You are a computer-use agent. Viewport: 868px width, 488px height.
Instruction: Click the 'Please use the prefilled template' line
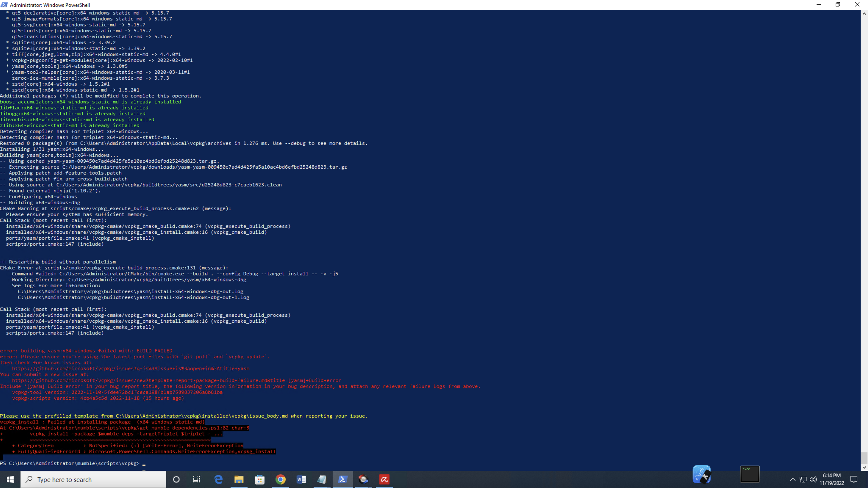point(184,416)
